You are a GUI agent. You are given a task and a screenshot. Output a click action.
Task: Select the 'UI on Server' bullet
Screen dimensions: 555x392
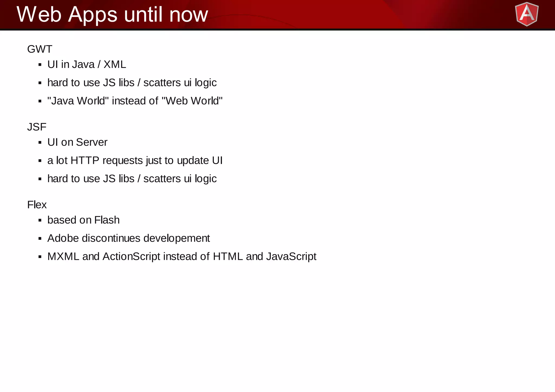click(77, 142)
